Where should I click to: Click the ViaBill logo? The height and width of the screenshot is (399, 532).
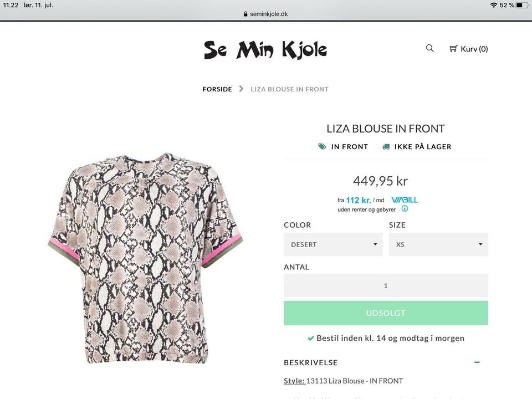pos(404,199)
